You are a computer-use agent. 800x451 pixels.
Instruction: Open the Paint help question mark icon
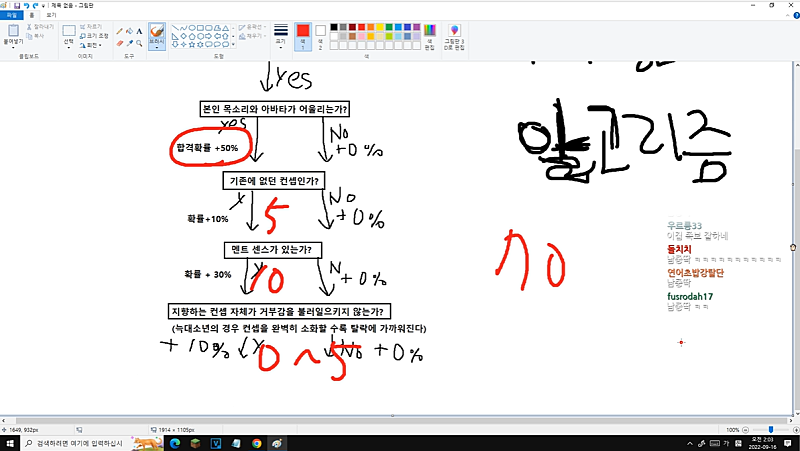point(796,16)
